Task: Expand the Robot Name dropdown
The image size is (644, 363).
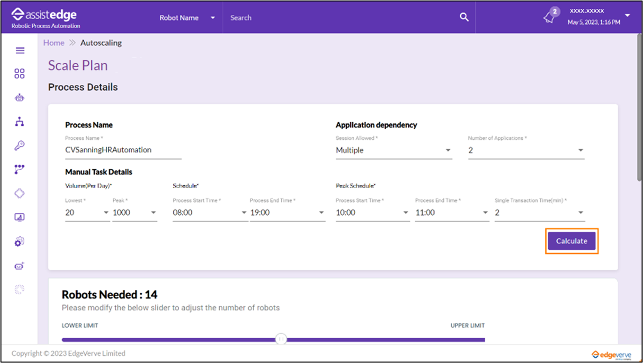Action: tap(187, 18)
